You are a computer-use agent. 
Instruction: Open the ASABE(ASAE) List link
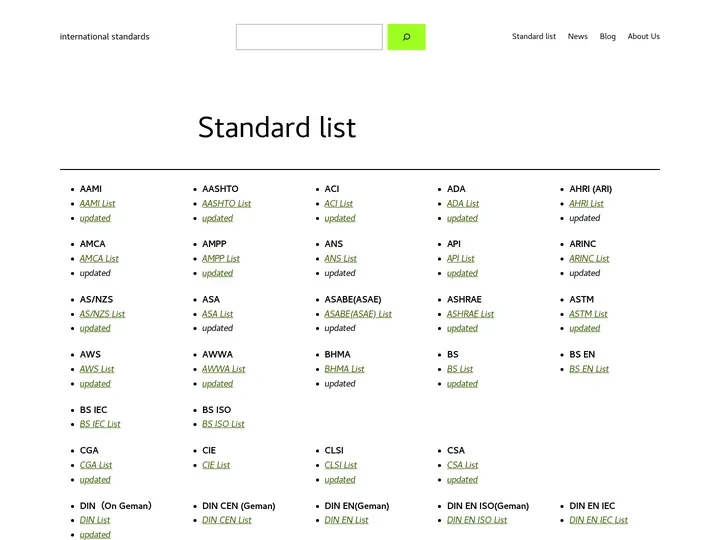click(x=358, y=314)
